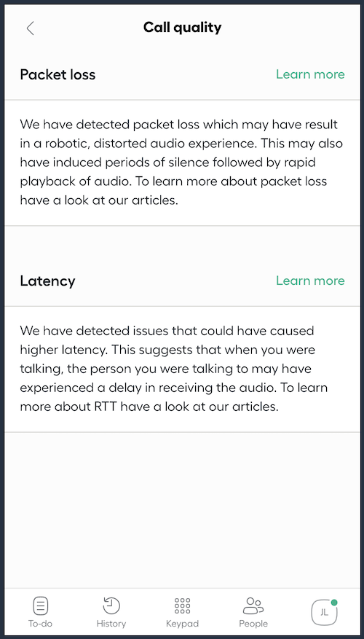364x639 pixels.
Task: Click the packet loss description paragraph
Action: (181, 162)
